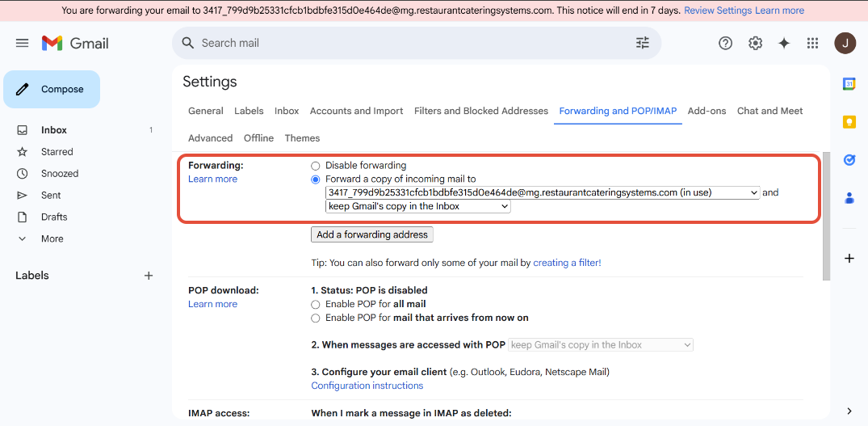The width and height of the screenshot is (868, 426).
Task: Select Enable POP for all mail
Action: [x=316, y=304]
